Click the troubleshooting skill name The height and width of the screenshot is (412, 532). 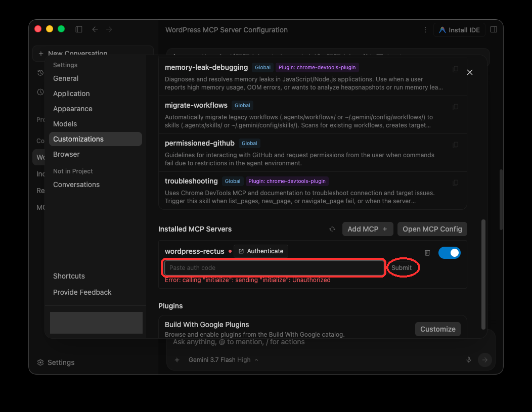(191, 181)
